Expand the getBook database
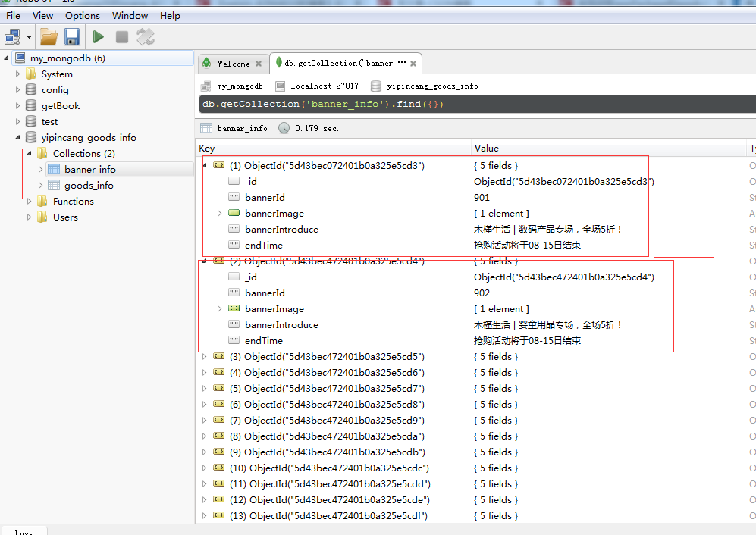This screenshot has width=756, height=535. [x=18, y=105]
